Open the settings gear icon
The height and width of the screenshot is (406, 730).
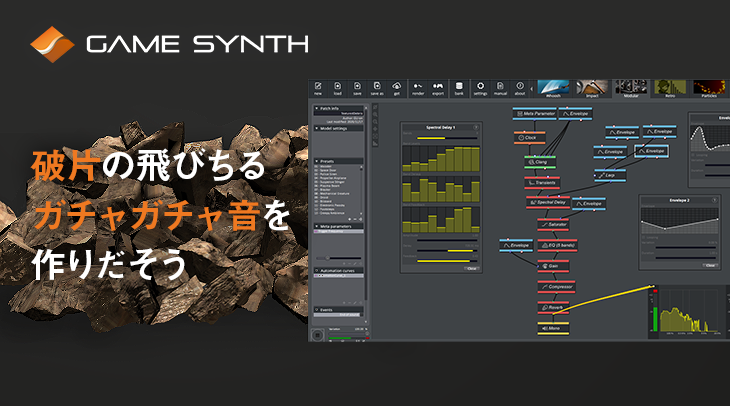480,86
